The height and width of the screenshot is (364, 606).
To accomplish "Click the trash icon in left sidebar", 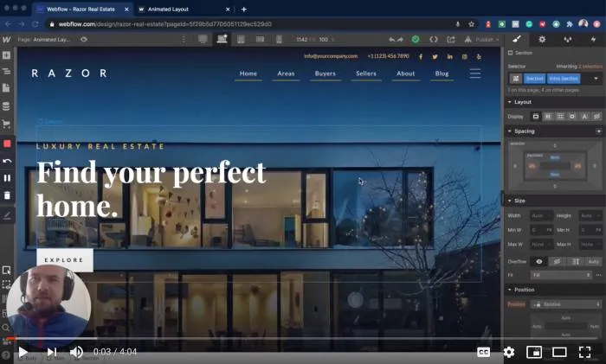I will (x=7, y=195).
